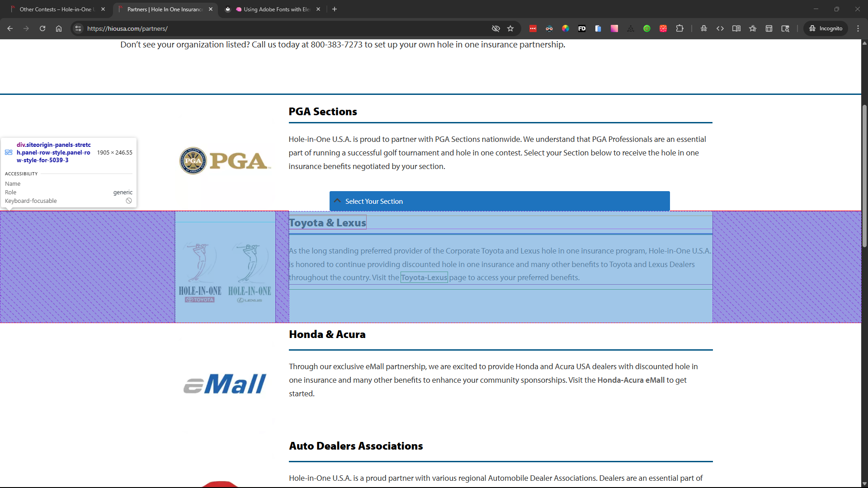The image size is (868, 488).
Task: Open the goggles-face extension icon
Action: click(x=549, y=28)
